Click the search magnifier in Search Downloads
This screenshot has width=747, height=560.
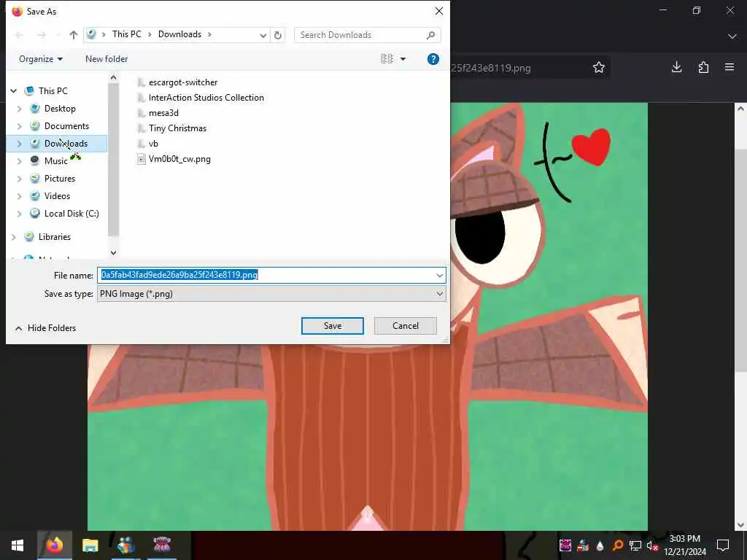pos(430,35)
